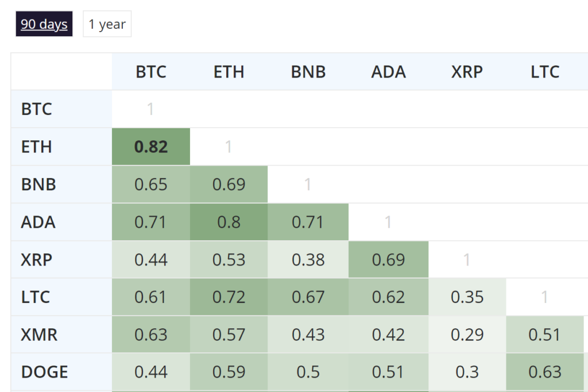Screen dimensions: 588x392
Task: Click the bold 0.82 ETH/BTC correlation cell
Action: pos(151,147)
